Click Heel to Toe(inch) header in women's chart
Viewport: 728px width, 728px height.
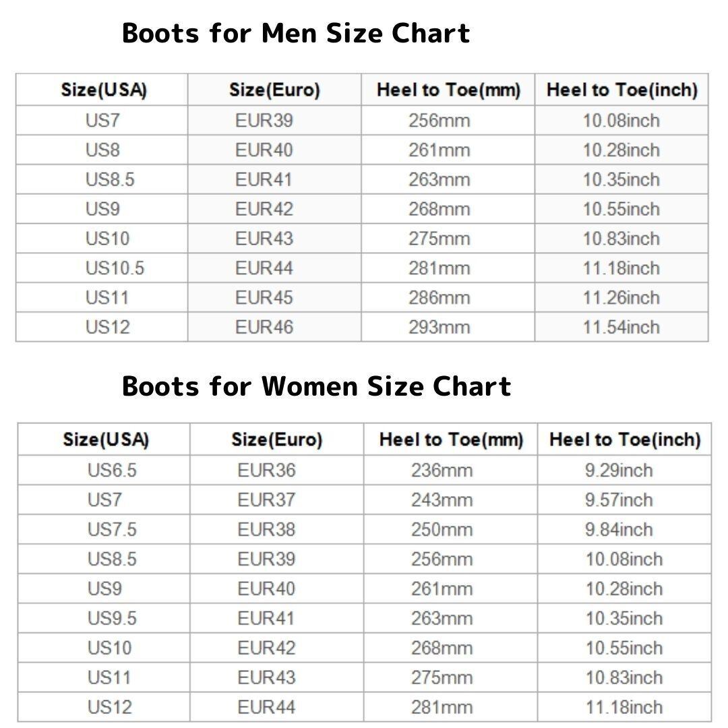[x=624, y=439]
